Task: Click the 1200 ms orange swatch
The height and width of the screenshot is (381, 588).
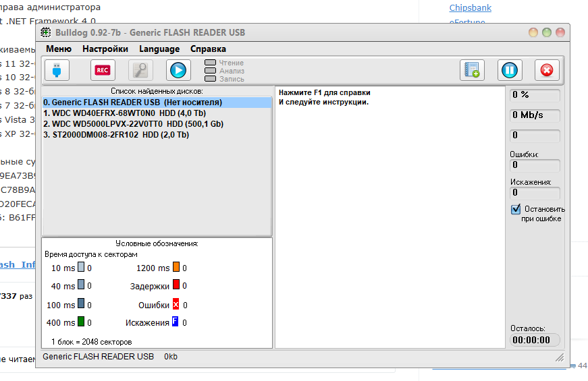Action: point(176,267)
